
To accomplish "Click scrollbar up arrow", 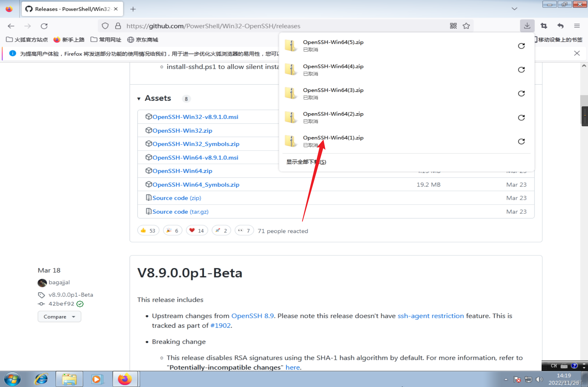I will coord(584,66).
